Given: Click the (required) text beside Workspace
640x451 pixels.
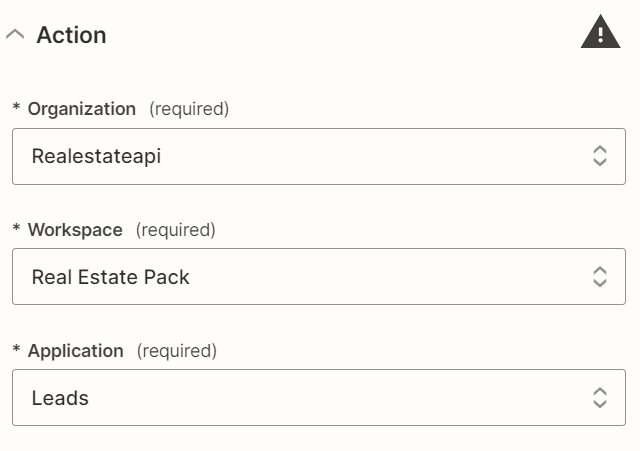Looking at the screenshot, I should tap(176, 230).
